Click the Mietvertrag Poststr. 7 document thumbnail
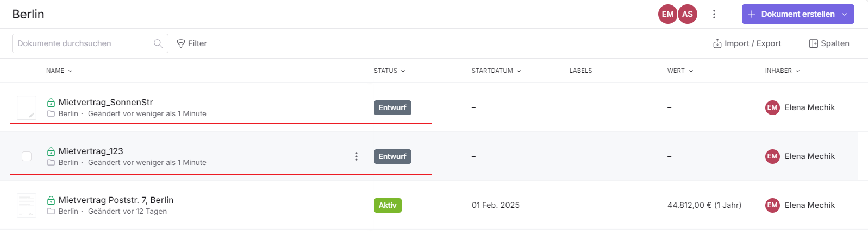 pyautogui.click(x=27, y=205)
